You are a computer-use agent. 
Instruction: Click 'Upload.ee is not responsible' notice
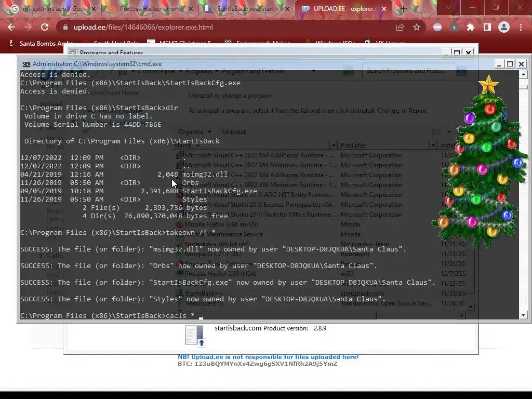(x=268, y=357)
